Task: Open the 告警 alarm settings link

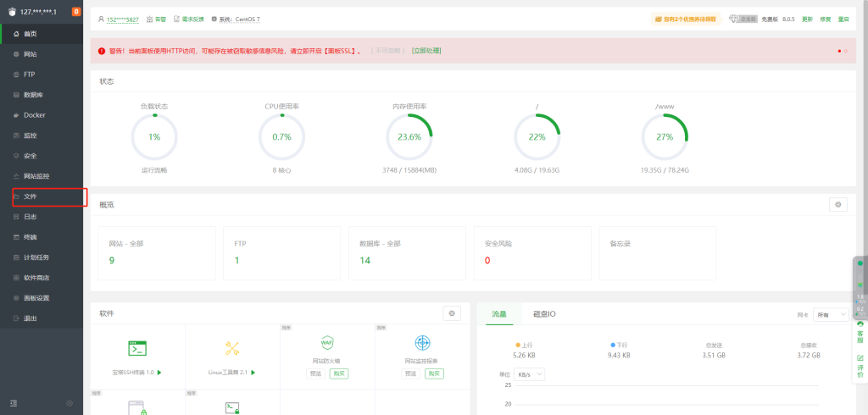Action: tap(157, 19)
